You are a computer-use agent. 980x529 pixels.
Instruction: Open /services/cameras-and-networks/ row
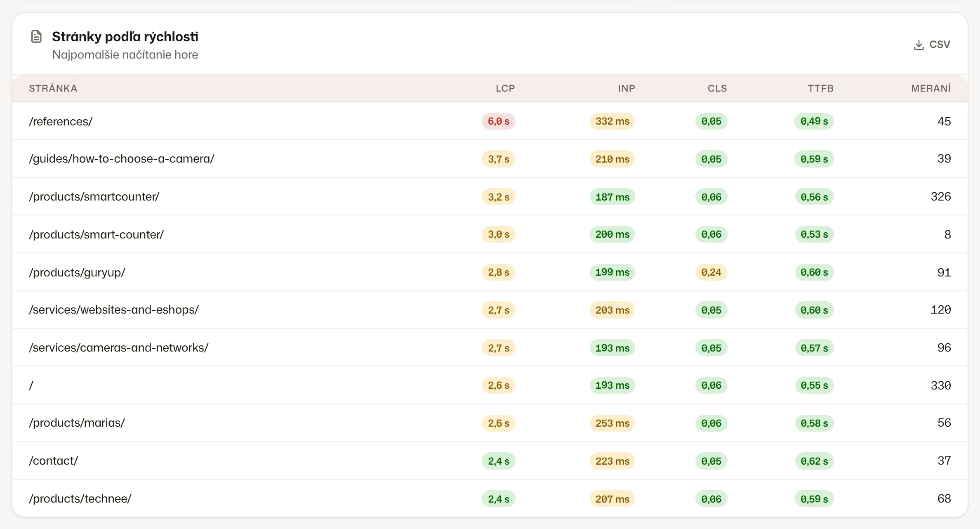490,348
